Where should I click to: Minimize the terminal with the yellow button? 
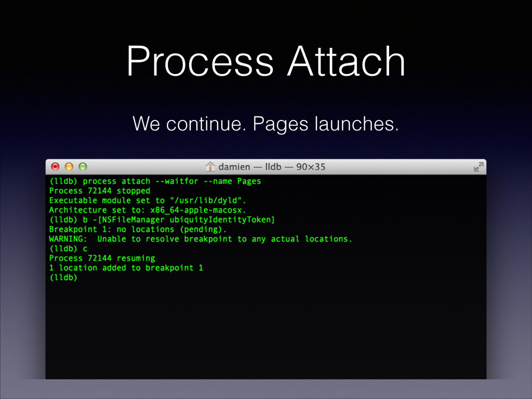(69, 167)
